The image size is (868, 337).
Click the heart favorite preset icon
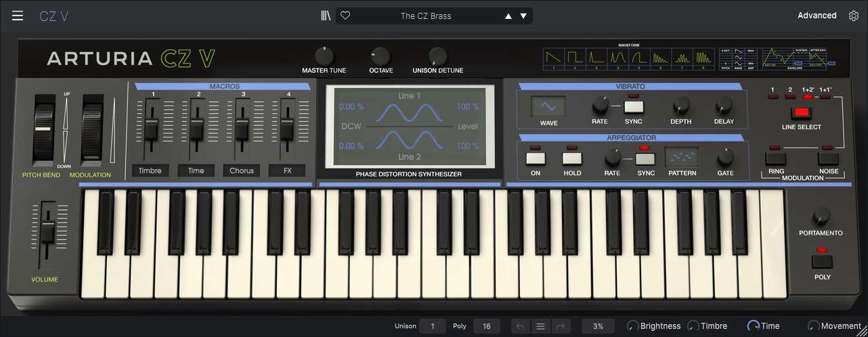pos(345,16)
